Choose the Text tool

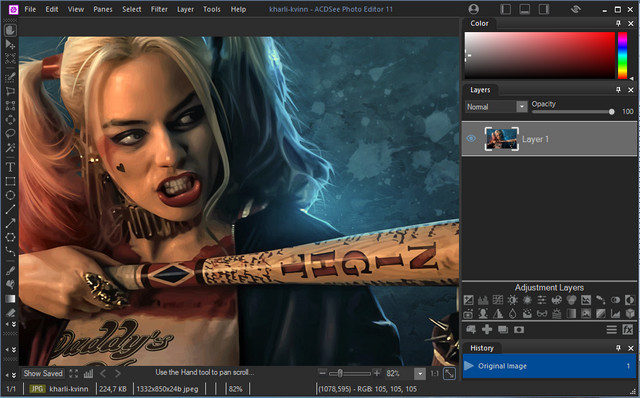click(10, 167)
